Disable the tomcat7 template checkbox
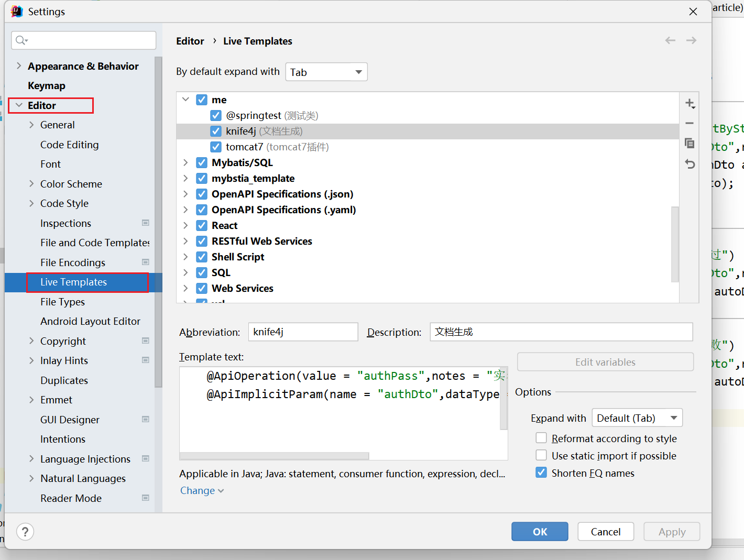The width and height of the screenshot is (744, 560). pyautogui.click(x=216, y=147)
